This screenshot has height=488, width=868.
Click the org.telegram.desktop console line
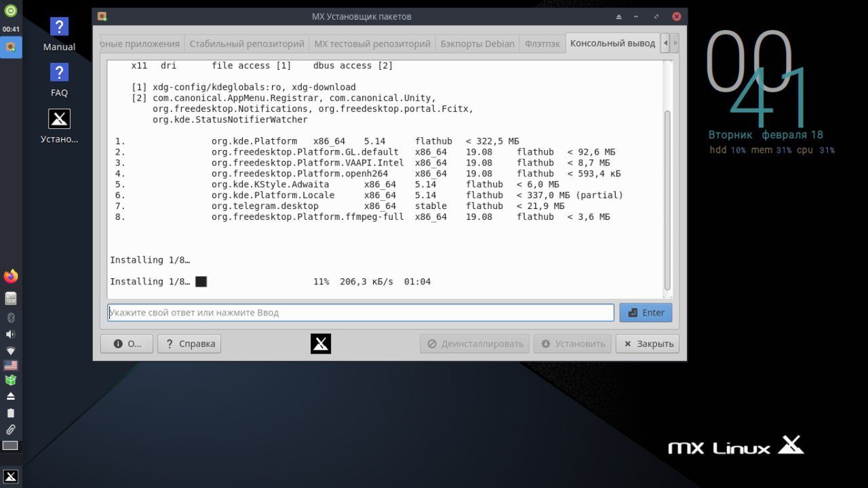pyautogui.click(x=339, y=206)
